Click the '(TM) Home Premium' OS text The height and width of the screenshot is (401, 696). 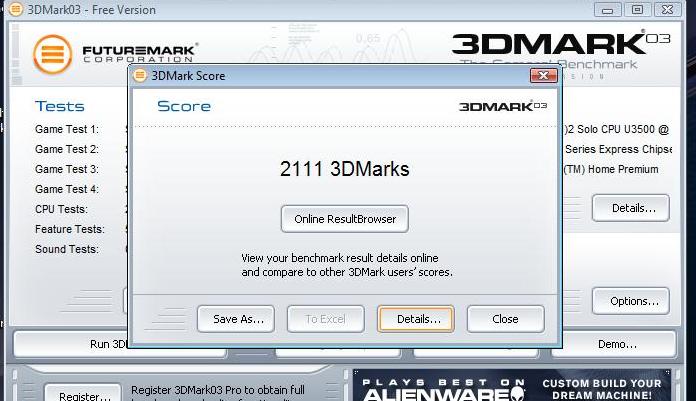(x=611, y=169)
